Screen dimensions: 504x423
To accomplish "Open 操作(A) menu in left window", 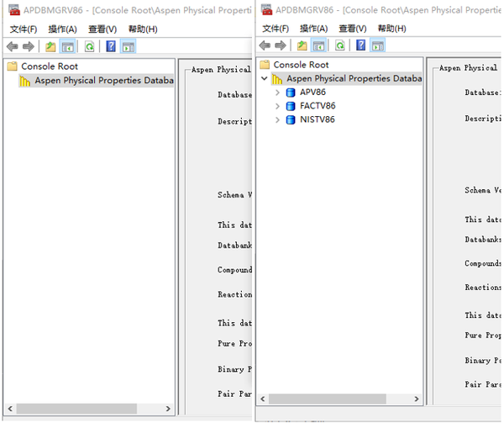I will click(63, 29).
